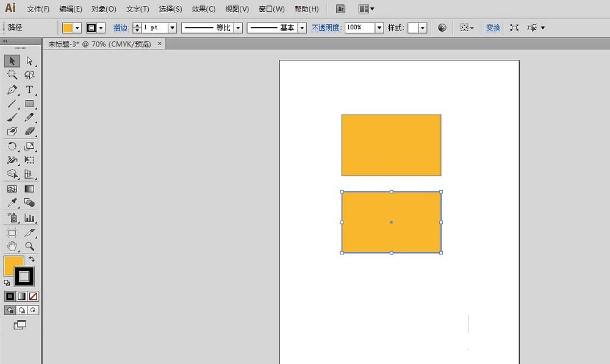The height and width of the screenshot is (364, 610).
Task: Select the Column Graph tool
Action: point(29,218)
